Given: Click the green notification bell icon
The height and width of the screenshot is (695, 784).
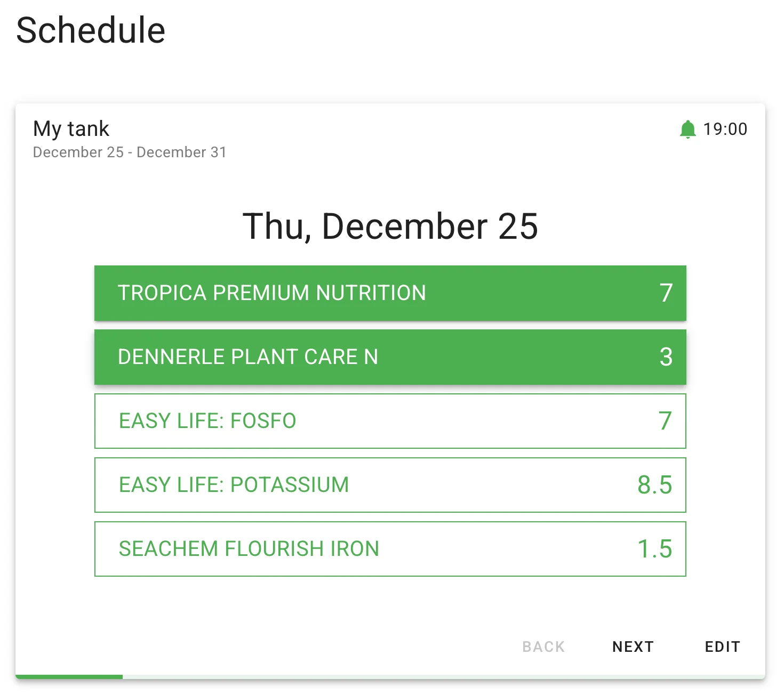Looking at the screenshot, I should [687, 129].
